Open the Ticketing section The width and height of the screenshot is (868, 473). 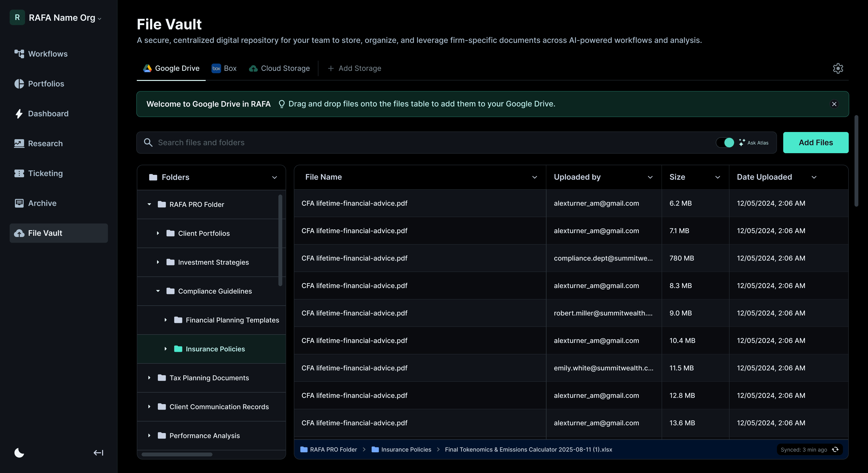tap(45, 173)
